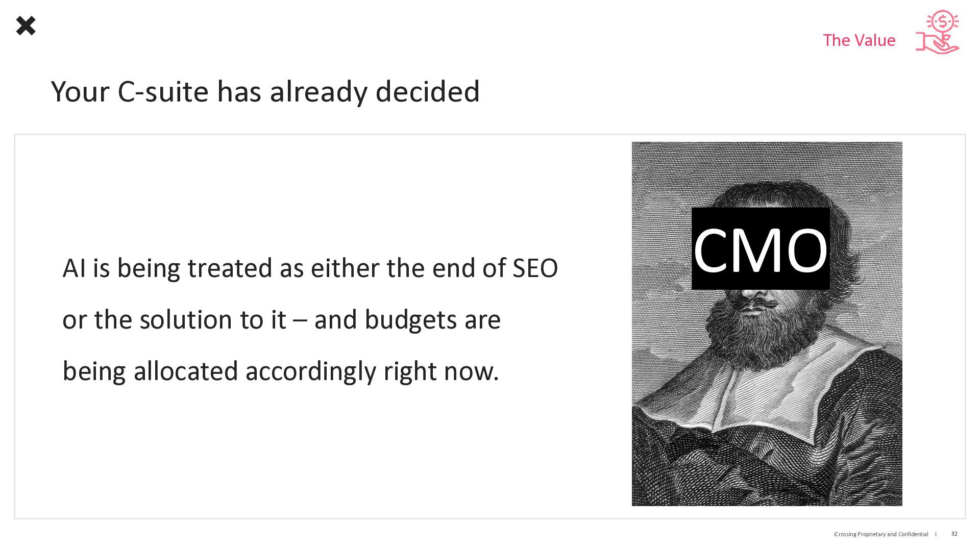Click the word "SEO" in body text
Screen dimensions: 980x551
[535, 268]
